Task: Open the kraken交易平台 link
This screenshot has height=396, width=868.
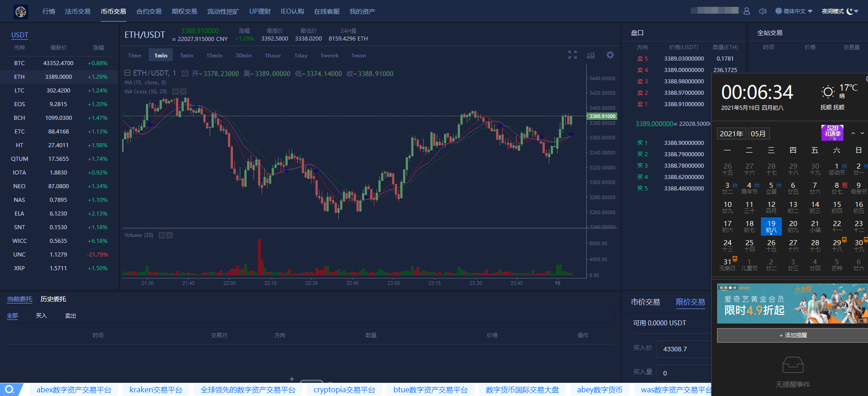Action: click(x=156, y=390)
